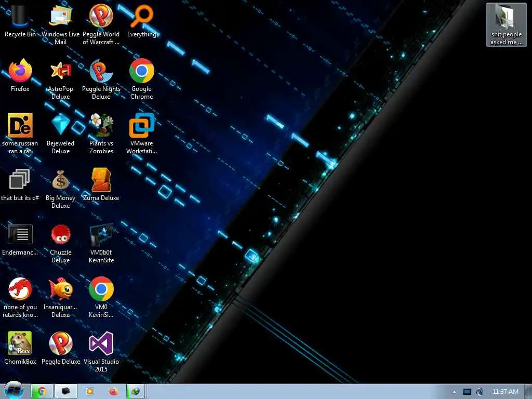
Task: Select Chuzzle Deluxe shortcut
Action: click(x=60, y=243)
